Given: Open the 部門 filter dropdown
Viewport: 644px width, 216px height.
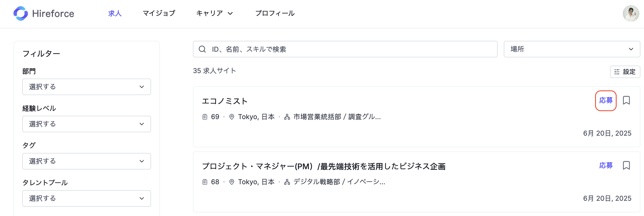Looking at the screenshot, I should [87, 87].
